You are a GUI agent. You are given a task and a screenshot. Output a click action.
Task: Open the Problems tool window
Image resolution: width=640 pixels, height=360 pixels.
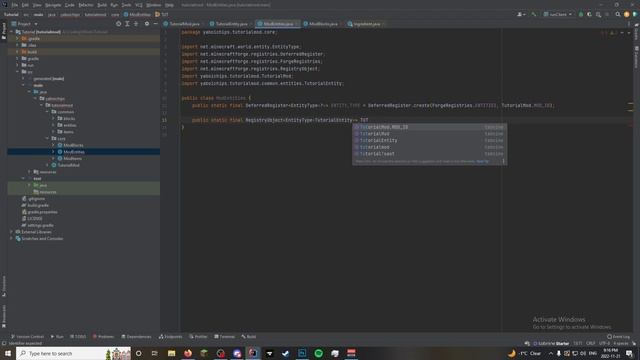tap(103, 337)
